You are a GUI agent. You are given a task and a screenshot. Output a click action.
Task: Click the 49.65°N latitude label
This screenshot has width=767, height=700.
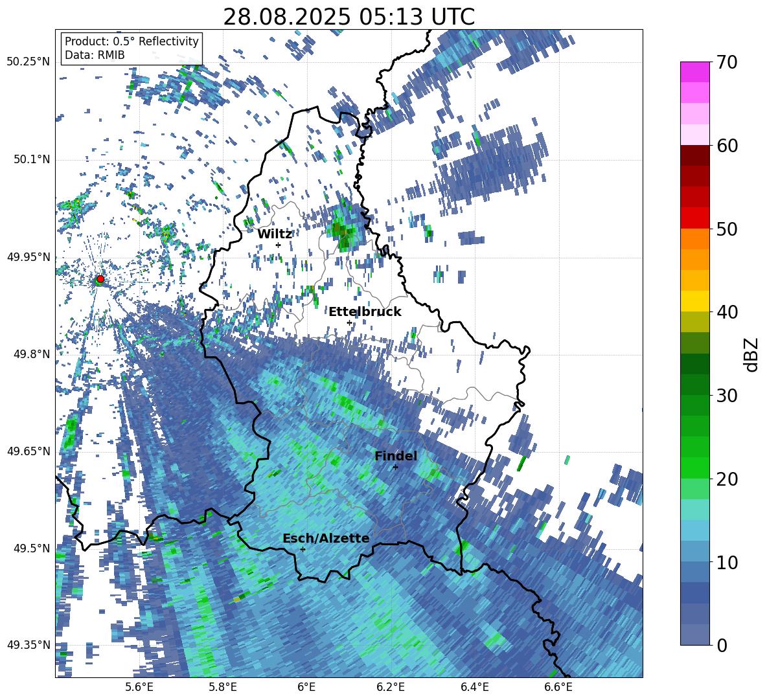click(x=29, y=451)
